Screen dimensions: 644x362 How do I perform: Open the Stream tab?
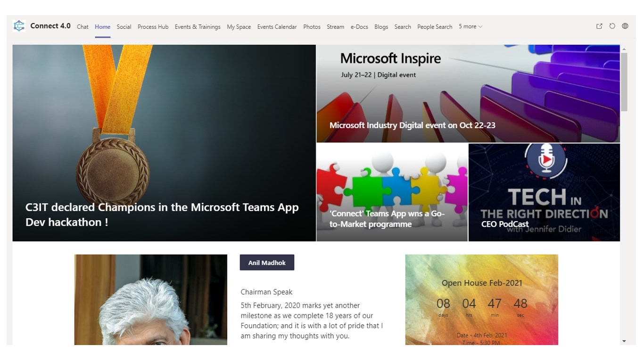336,27
